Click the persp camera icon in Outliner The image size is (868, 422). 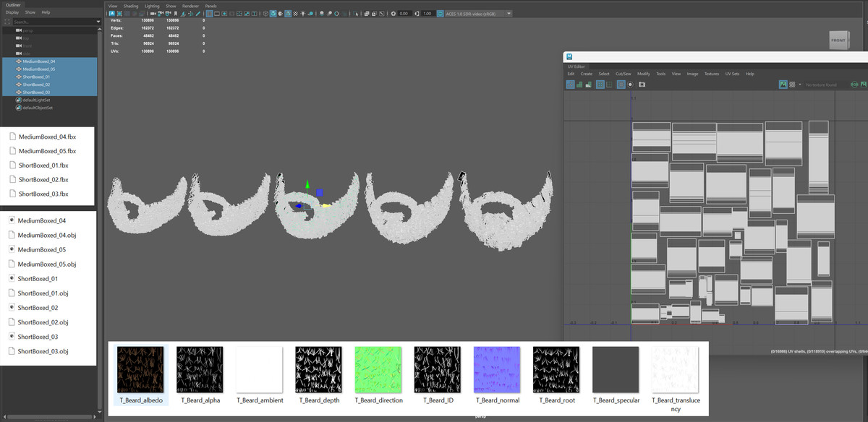[19, 30]
